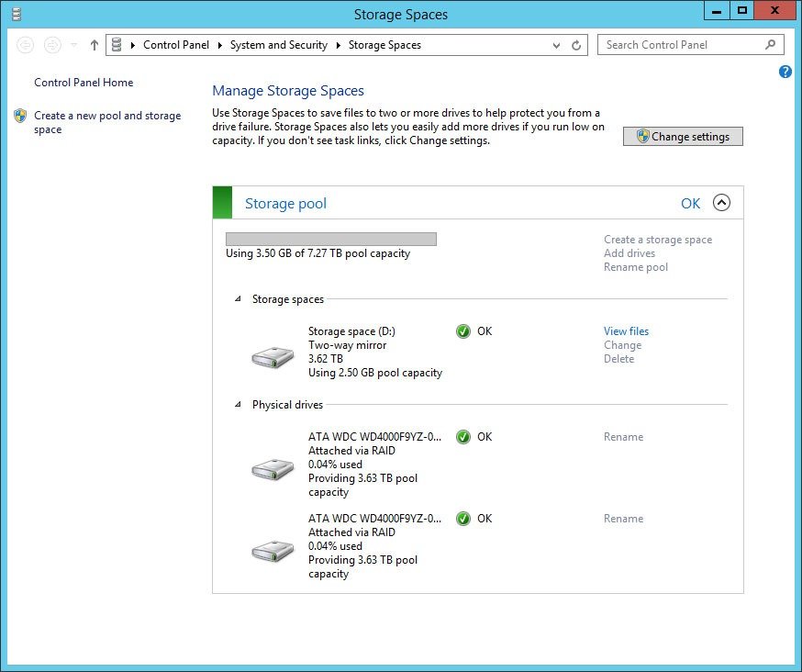Open Help with the question mark icon

click(x=785, y=72)
